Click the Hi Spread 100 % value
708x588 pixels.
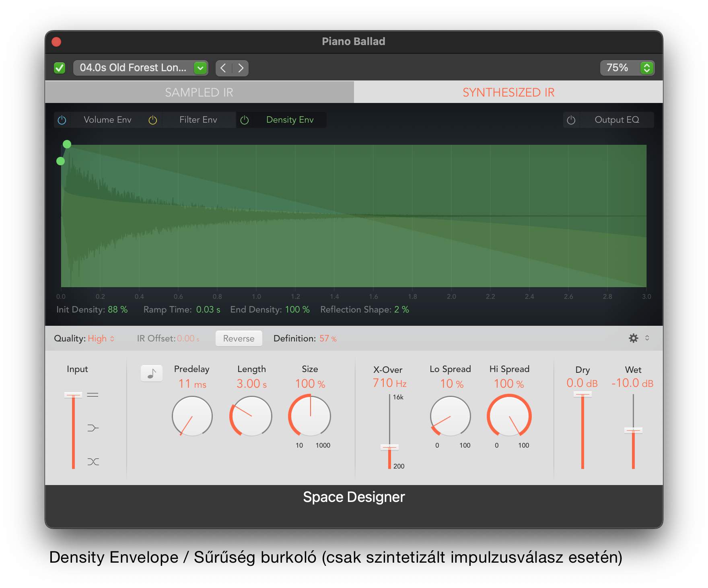point(509,384)
